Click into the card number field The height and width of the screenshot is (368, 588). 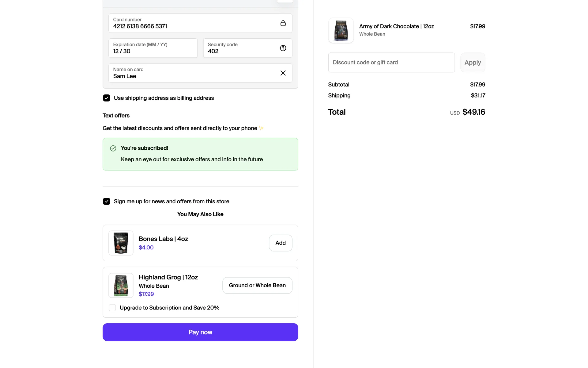tap(193, 23)
